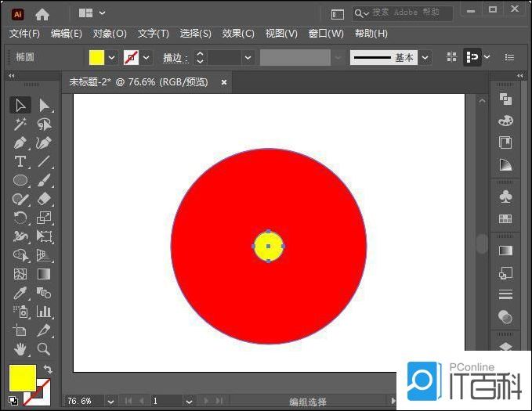Choose the Rotate tool
This screenshot has width=532, height=411.
pos(20,218)
